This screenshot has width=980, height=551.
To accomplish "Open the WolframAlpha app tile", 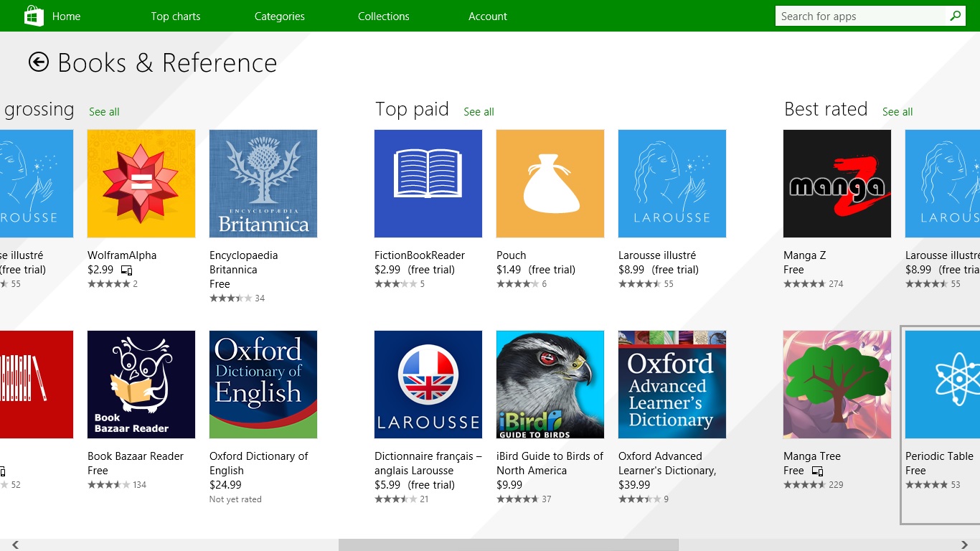I will 141,184.
